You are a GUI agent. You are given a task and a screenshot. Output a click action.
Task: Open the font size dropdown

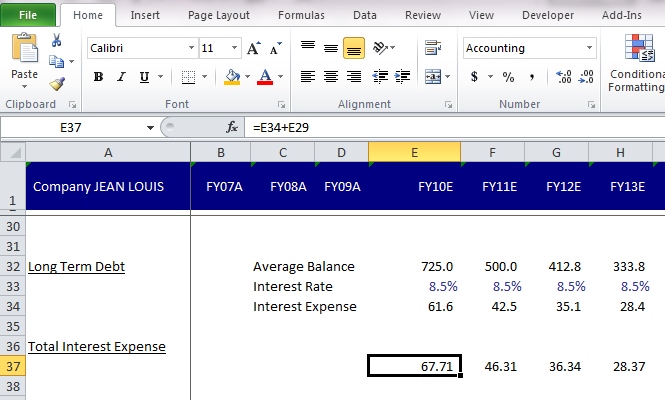pyautogui.click(x=234, y=48)
